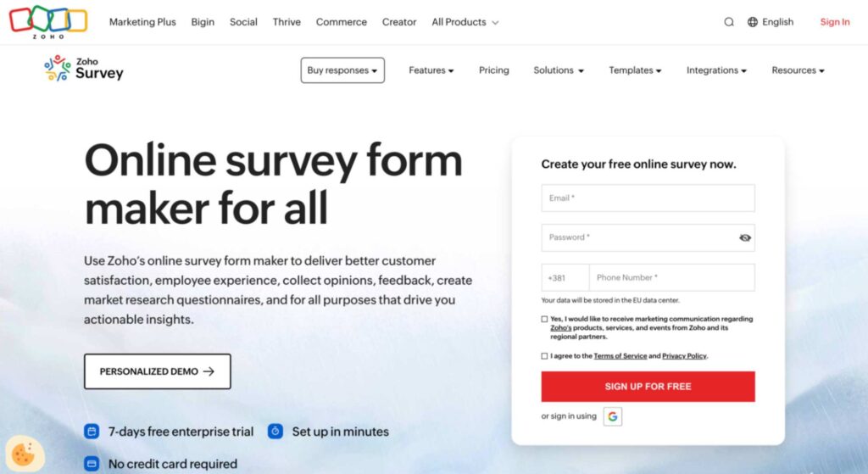The height and width of the screenshot is (474, 868).
Task: Click the Email input field
Action: point(648,198)
